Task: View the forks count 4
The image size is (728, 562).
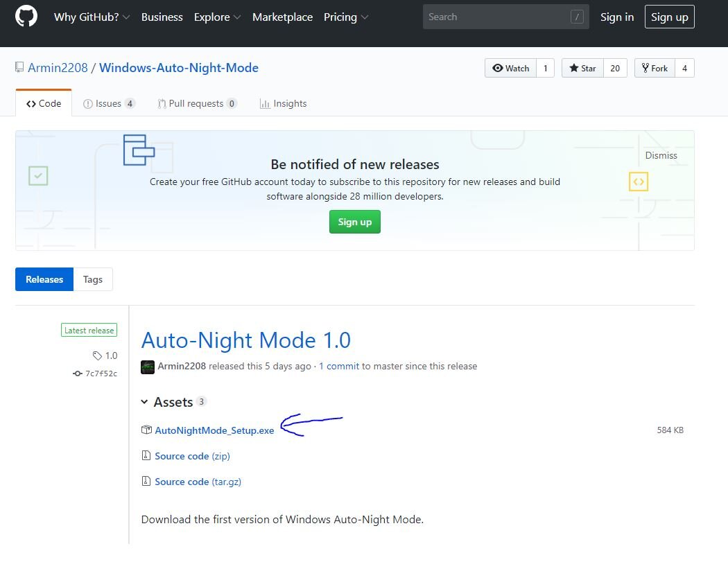Action: tap(684, 68)
